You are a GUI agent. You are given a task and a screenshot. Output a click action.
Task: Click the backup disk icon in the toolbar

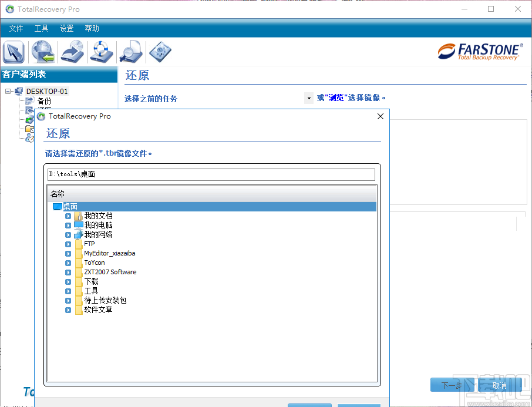[72, 52]
